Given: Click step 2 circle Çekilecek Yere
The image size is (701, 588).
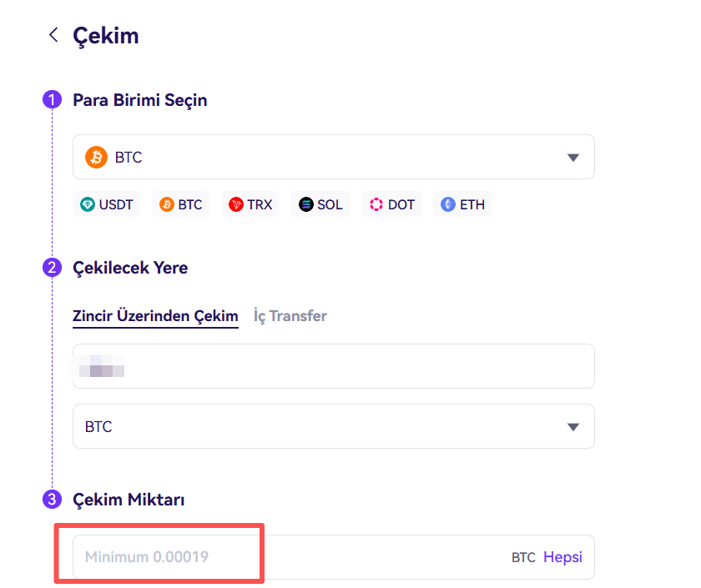Looking at the screenshot, I should pos(52,268).
